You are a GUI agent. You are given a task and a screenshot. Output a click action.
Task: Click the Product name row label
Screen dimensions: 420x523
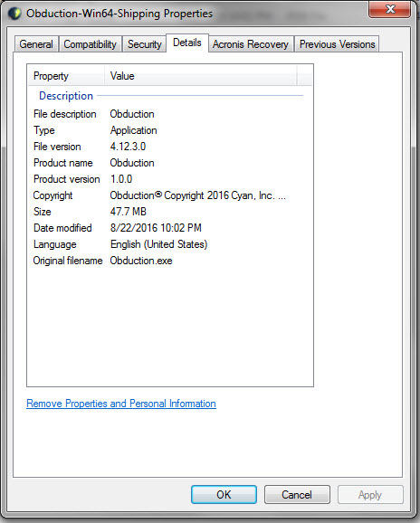pyautogui.click(x=63, y=163)
